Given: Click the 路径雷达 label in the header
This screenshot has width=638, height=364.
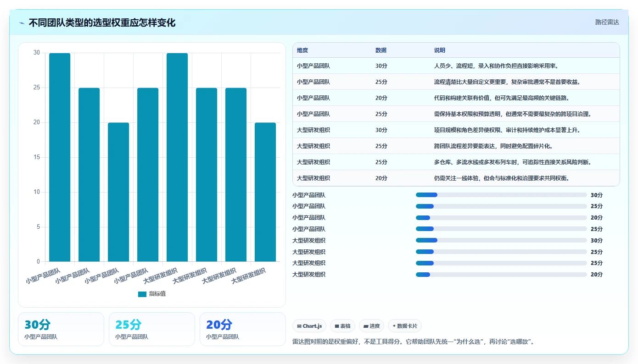Looking at the screenshot, I should [607, 22].
